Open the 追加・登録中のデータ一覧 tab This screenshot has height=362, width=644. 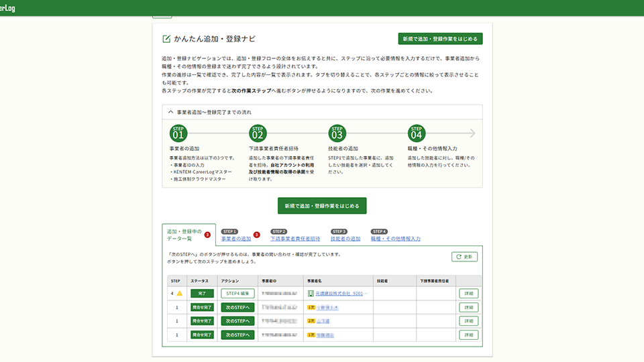click(x=189, y=235)
